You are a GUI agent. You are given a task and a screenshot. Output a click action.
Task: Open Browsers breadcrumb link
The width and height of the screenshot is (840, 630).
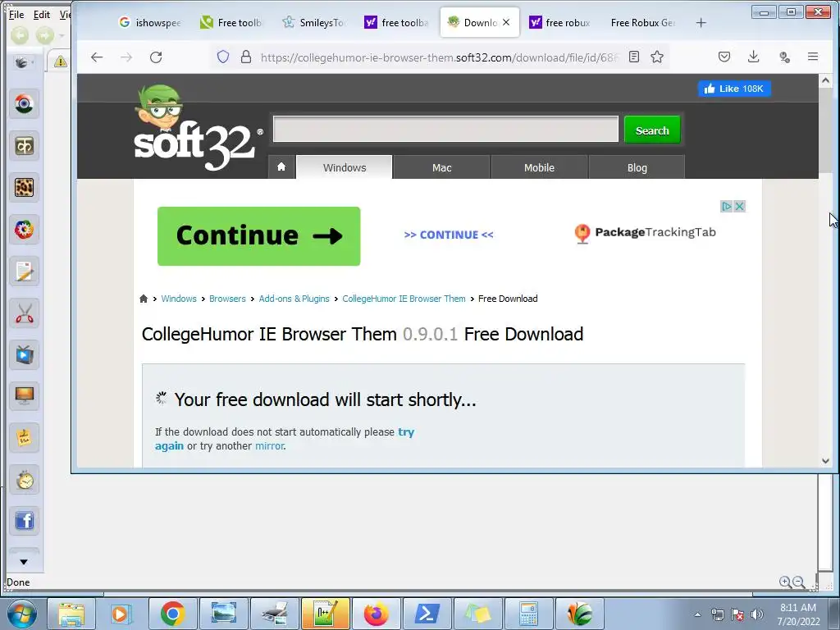(227, 299)
